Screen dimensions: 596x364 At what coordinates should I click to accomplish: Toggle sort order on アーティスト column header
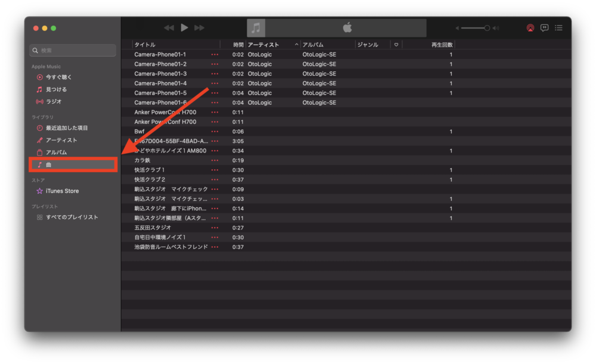[273, 45]
